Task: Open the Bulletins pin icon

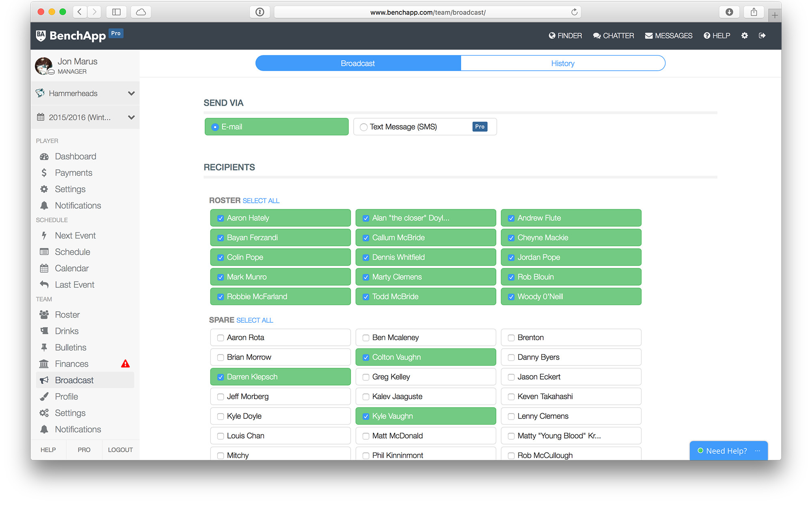Action: point(44,347)
